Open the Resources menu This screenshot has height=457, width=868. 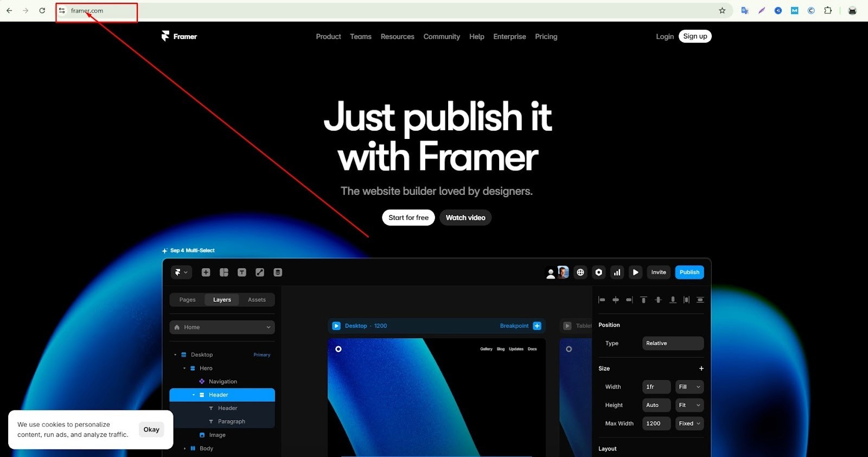(397, 37)
